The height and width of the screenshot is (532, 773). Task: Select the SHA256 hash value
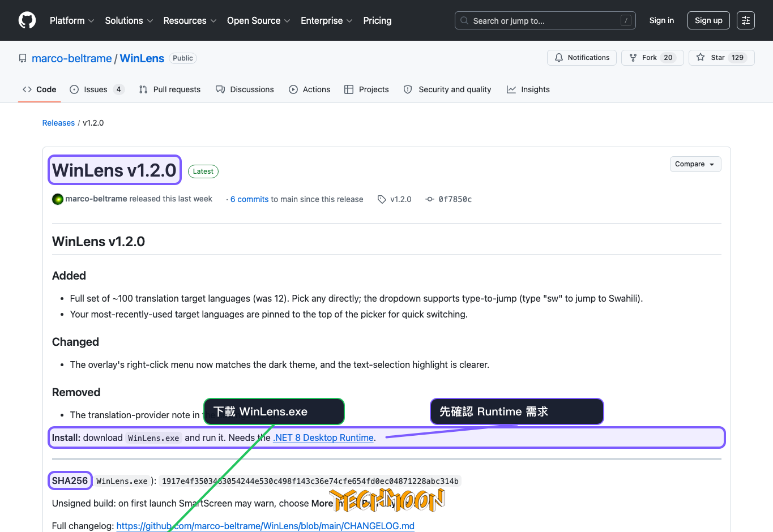tap(310, 481)
